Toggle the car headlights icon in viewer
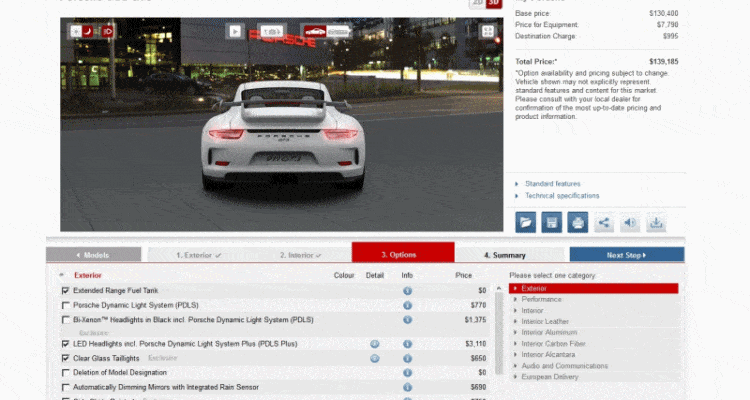This screenshot has width=750, height=400. pyautogui.click(x=108, y=32)
